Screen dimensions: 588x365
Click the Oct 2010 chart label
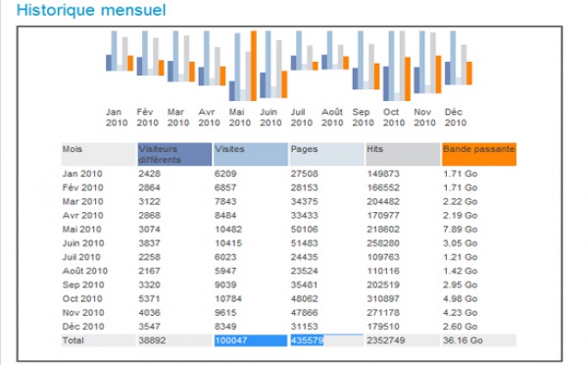[x=393, y=117]
